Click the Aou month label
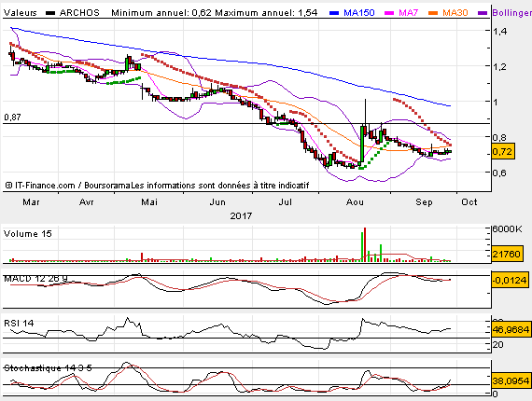 (x=355, y=202)
